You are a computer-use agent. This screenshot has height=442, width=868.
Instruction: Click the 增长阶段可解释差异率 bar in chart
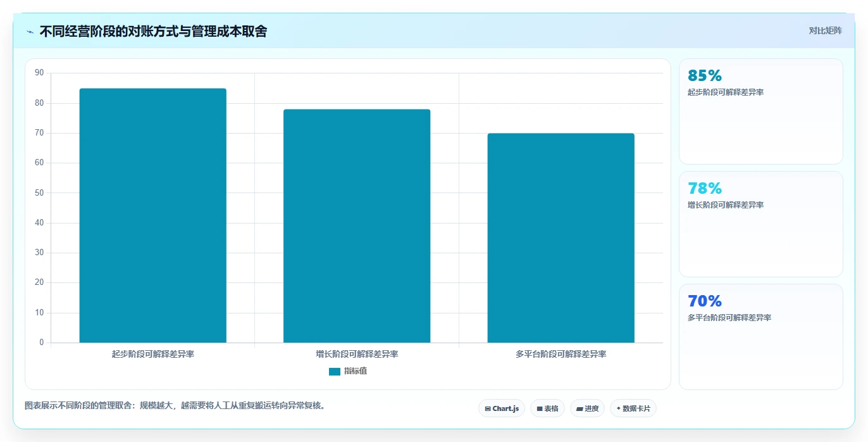[x=357, y=226]
